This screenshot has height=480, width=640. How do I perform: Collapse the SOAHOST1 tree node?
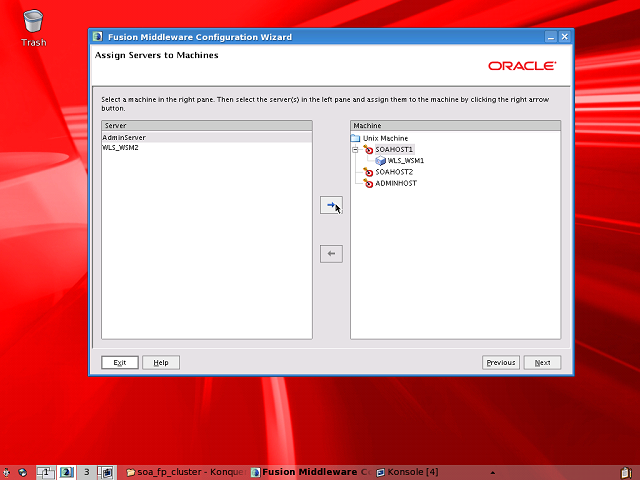(355, 150)
